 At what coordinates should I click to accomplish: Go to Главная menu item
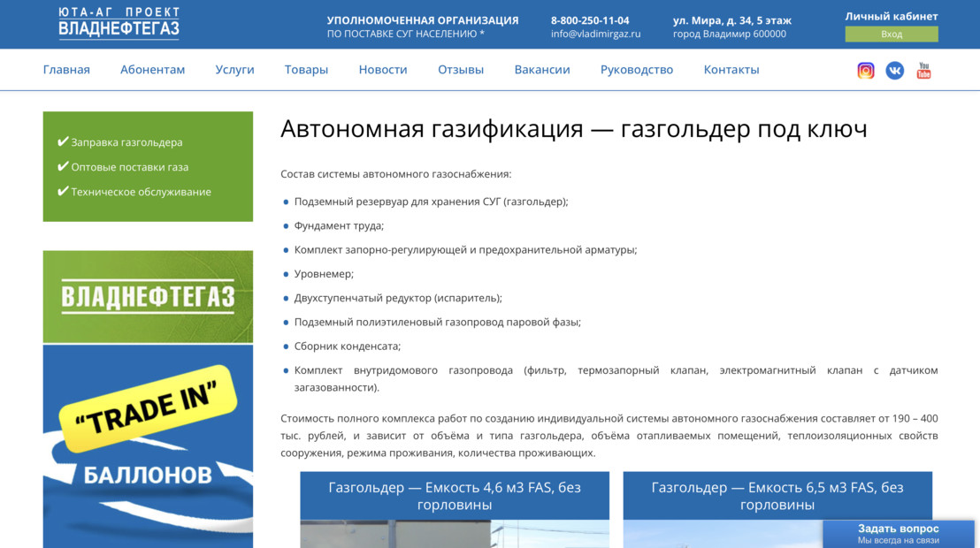[x=66, y=69]
